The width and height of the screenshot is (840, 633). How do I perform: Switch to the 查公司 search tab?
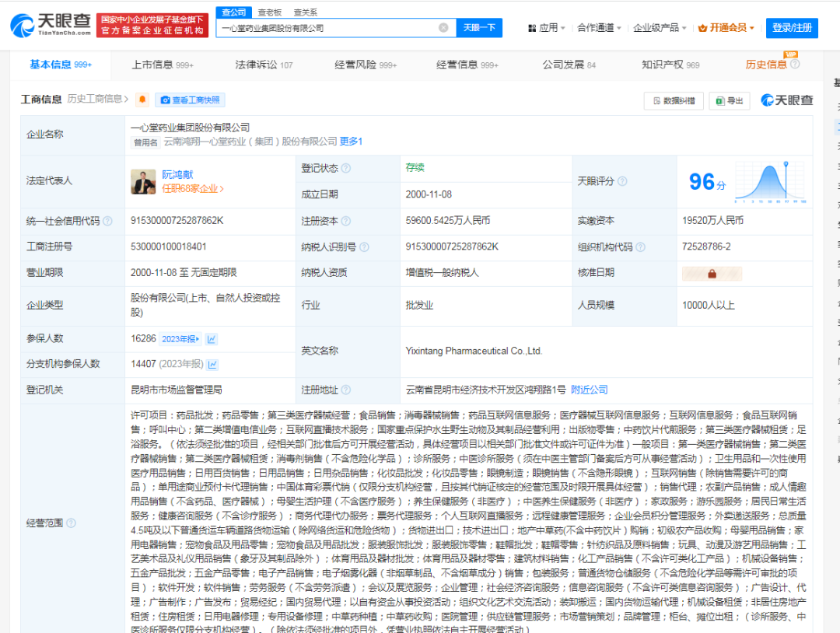coord(234,12)
